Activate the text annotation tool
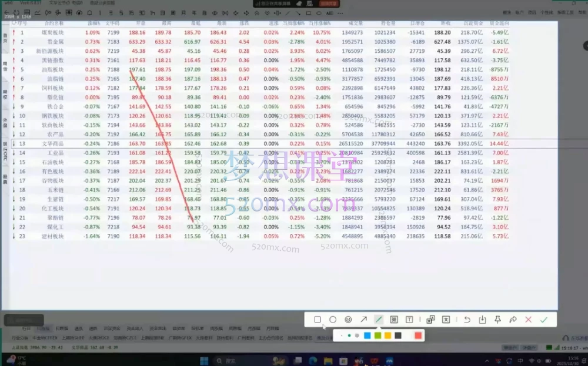 [409, 320]
